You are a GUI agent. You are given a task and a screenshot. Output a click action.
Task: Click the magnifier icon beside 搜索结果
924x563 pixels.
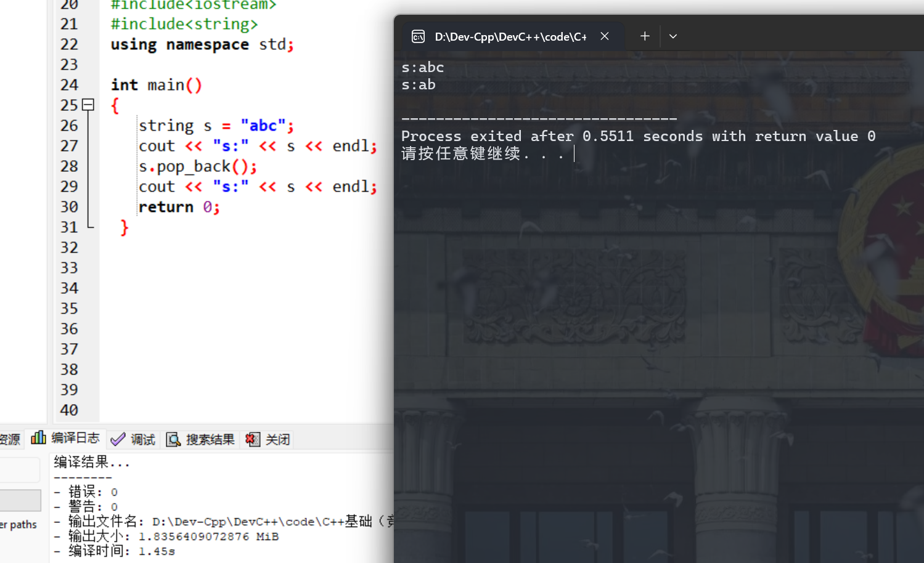coord(173,439)
